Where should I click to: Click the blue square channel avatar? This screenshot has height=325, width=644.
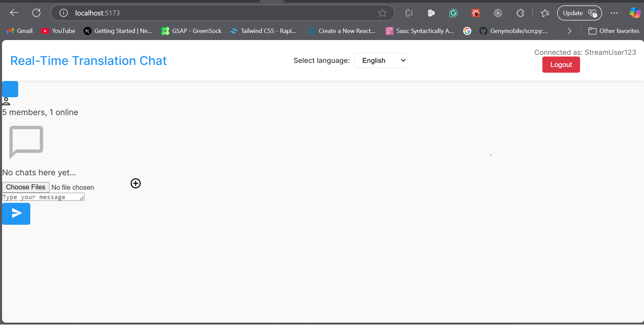coord(10,89)
